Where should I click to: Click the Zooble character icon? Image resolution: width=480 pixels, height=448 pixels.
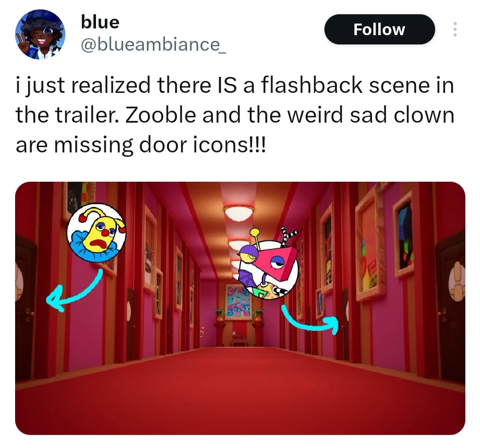[268, 264]
